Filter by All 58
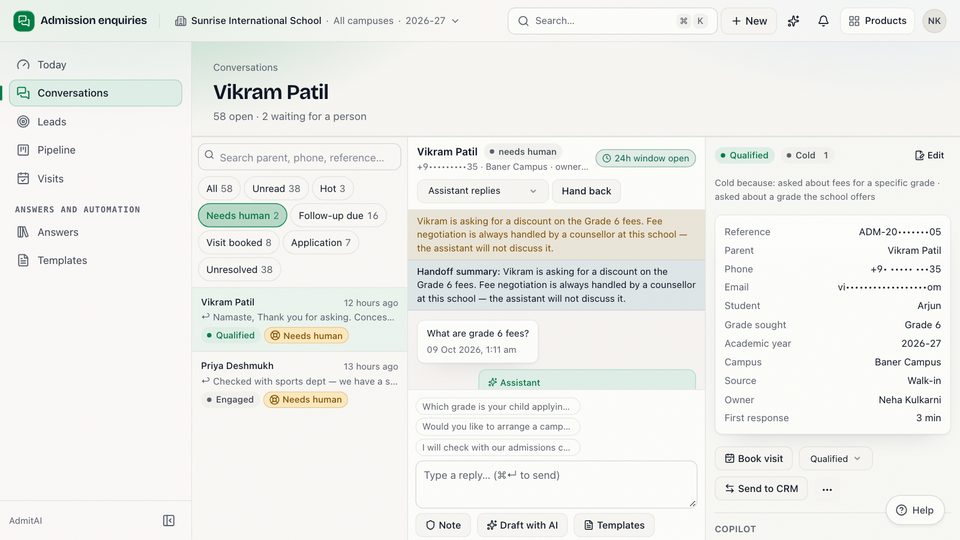Viewport: 960px width, 540px height. click(219, 189)
